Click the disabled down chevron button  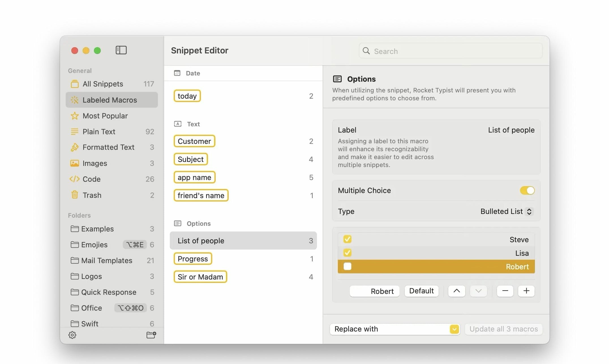(x=478, y=291)
